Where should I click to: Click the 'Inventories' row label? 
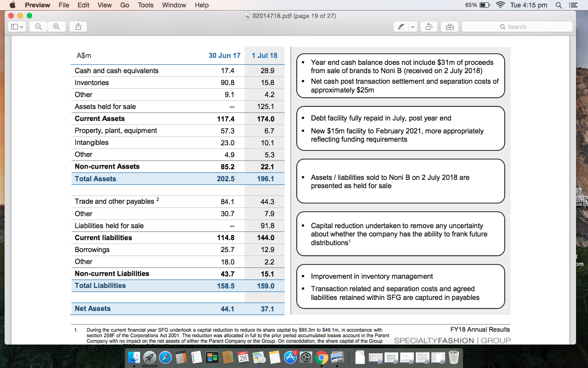pos(92,83)
